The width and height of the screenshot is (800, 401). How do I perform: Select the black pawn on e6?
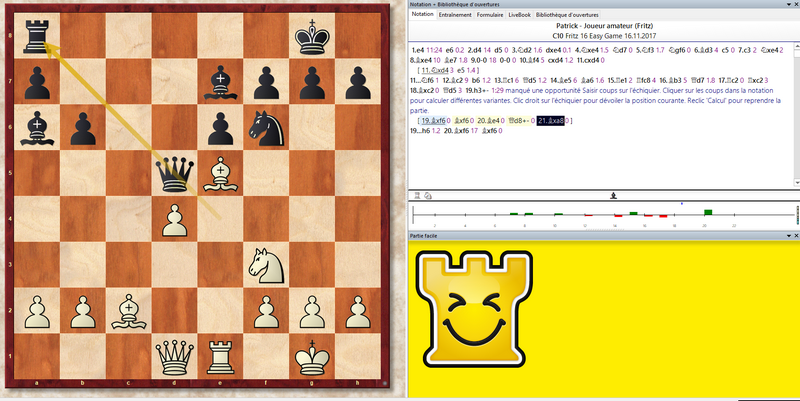220,128
